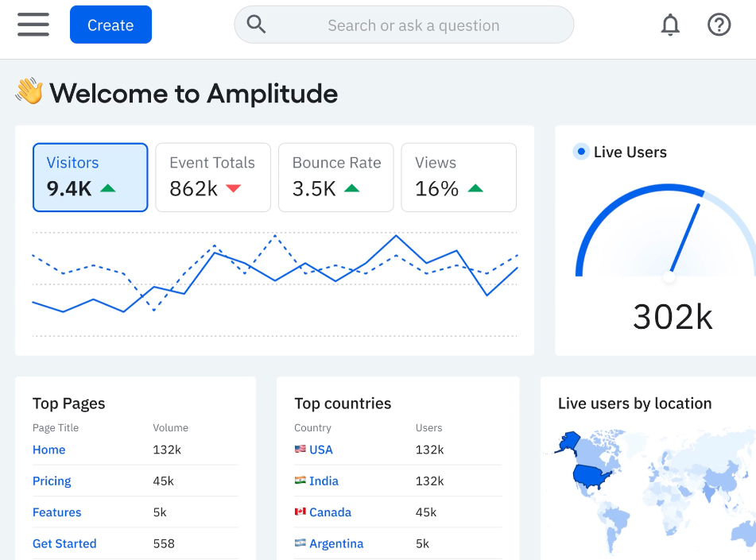Screen dimensions: 756x560
Task: Click the Top Pages heading
Action: coord(69,404)
